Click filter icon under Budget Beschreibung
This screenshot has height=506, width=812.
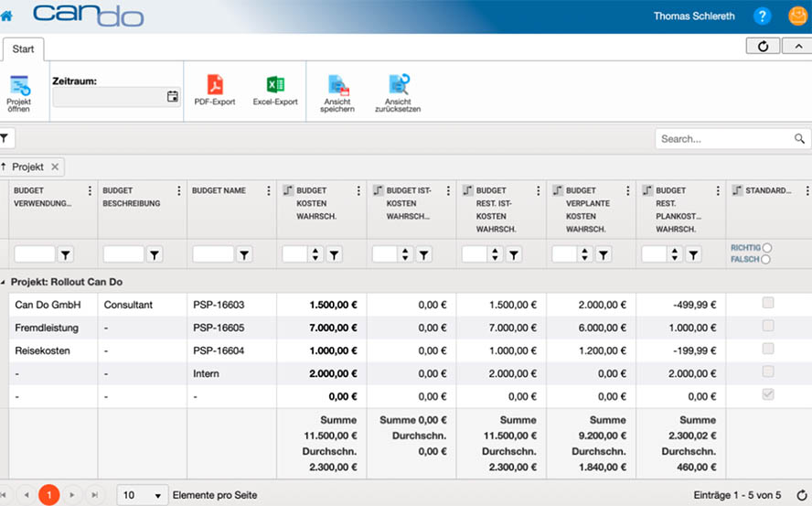coord(155,254)
